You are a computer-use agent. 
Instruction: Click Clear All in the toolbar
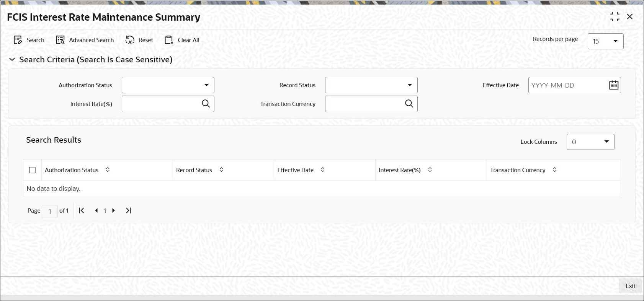point(182,40)
